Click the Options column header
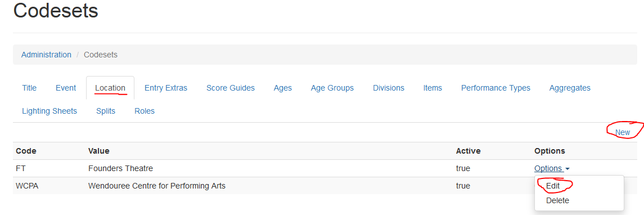Image resolution: width=644 pixels, height=215 pixels. 550,151
